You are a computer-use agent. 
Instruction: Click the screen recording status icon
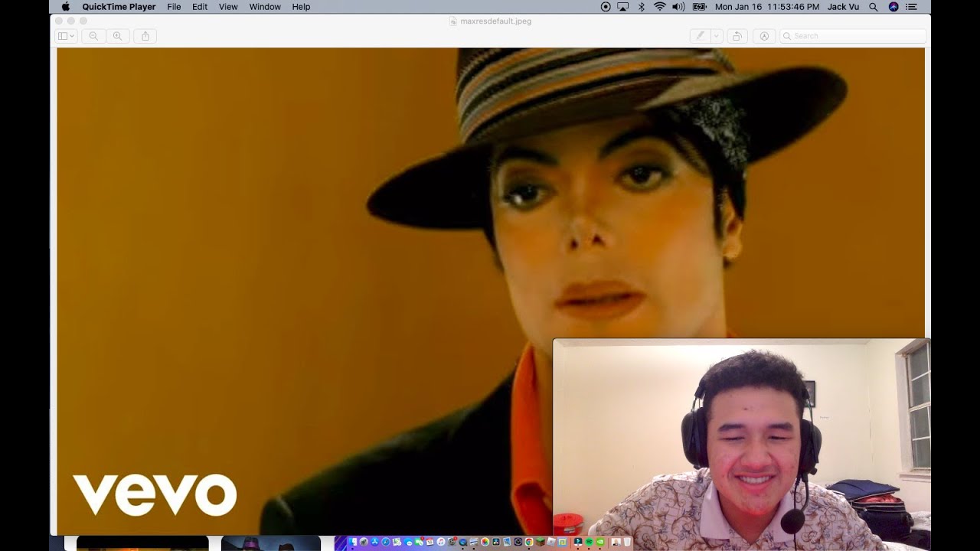click(x=606, y=7)
